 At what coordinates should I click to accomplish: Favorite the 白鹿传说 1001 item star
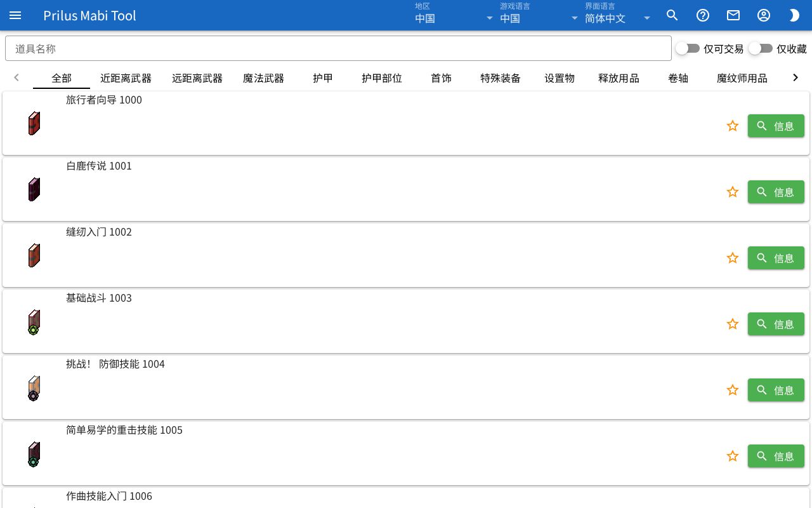(x=733, y=192)
